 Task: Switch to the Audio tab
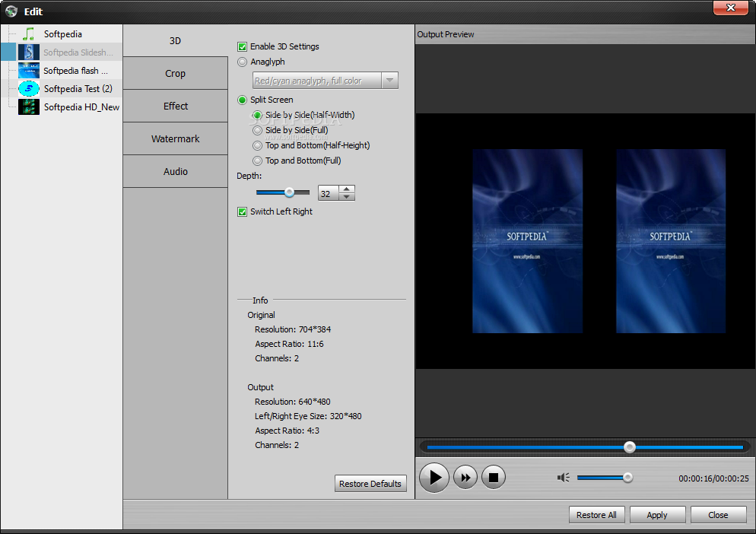point(175,172)
